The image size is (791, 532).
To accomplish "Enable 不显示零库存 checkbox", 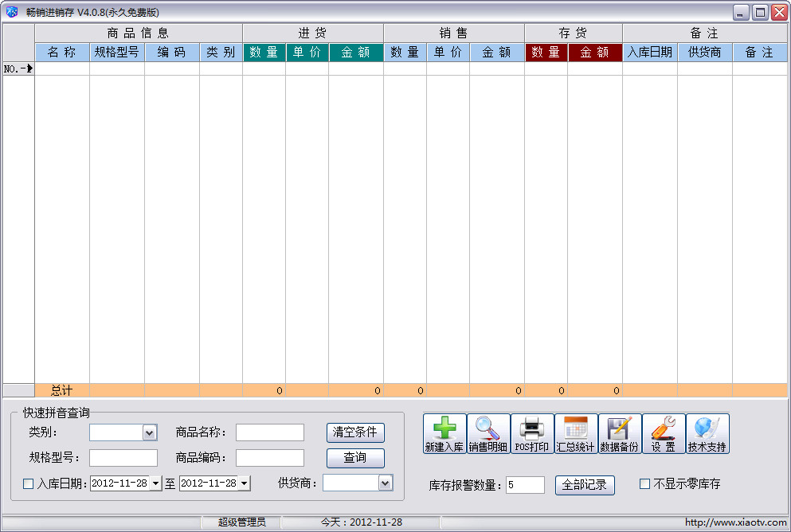I will click(x=644, y=483).
